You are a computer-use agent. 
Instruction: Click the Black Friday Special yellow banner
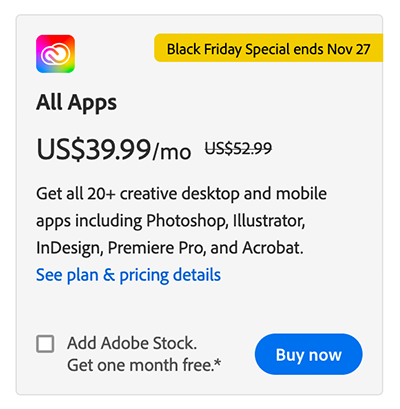(x=268, y=48)
